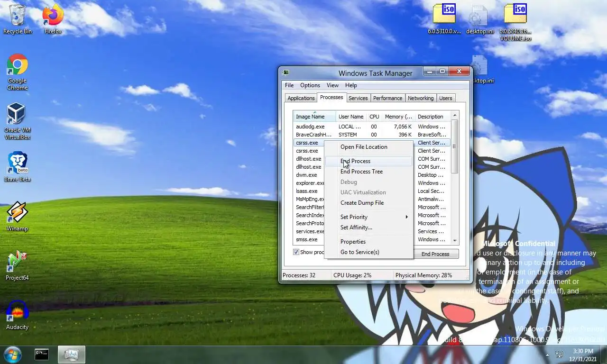Click process list scroll down arrow

[455, 241]
